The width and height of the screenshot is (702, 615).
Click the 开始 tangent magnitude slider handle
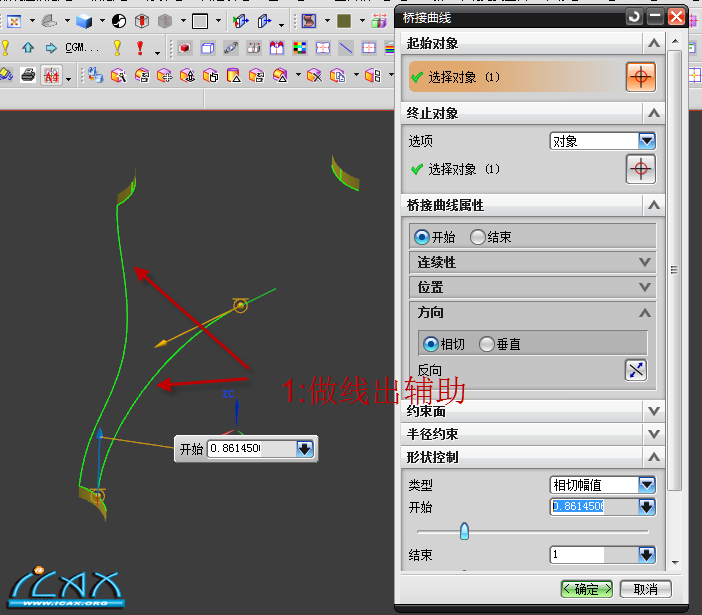click(x=464, y=531)
